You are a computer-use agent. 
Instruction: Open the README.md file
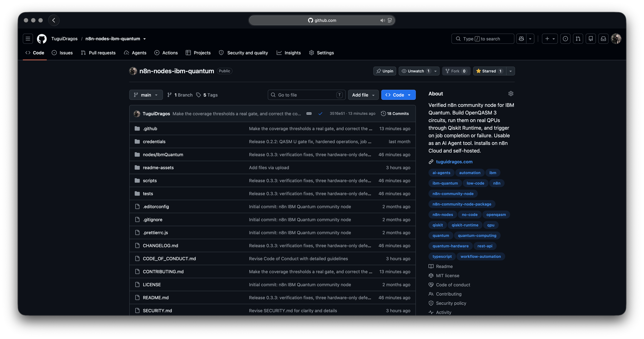click(x=156, y=298)
